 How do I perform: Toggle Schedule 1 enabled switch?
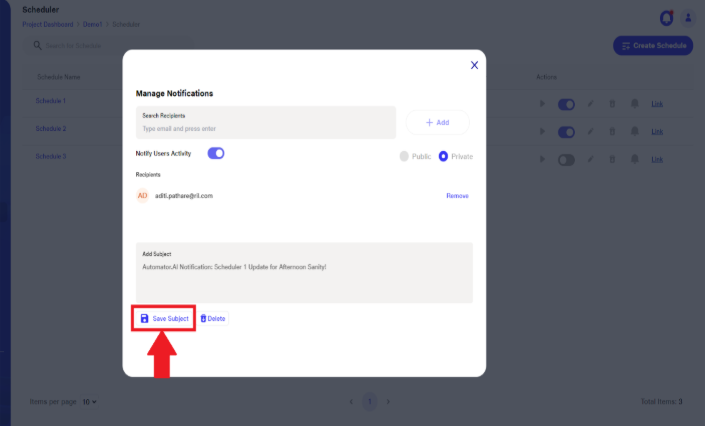(566, 104)
